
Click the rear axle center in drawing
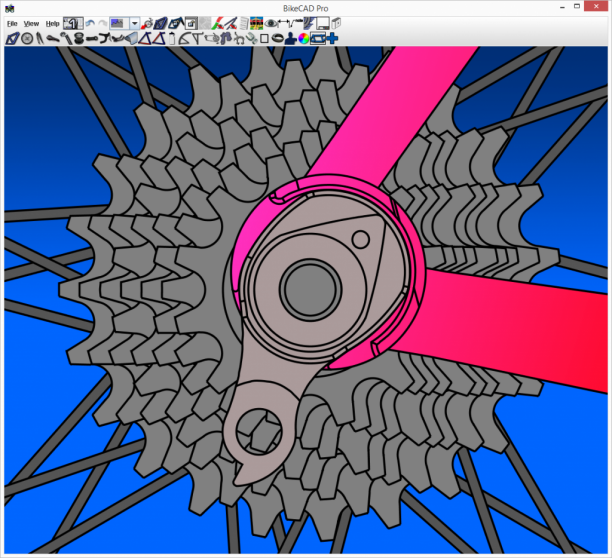coord(310,289)
